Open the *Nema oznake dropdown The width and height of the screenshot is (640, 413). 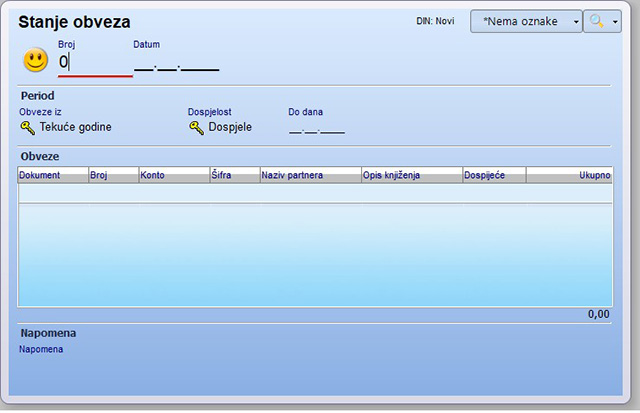(x=526, y=21)
